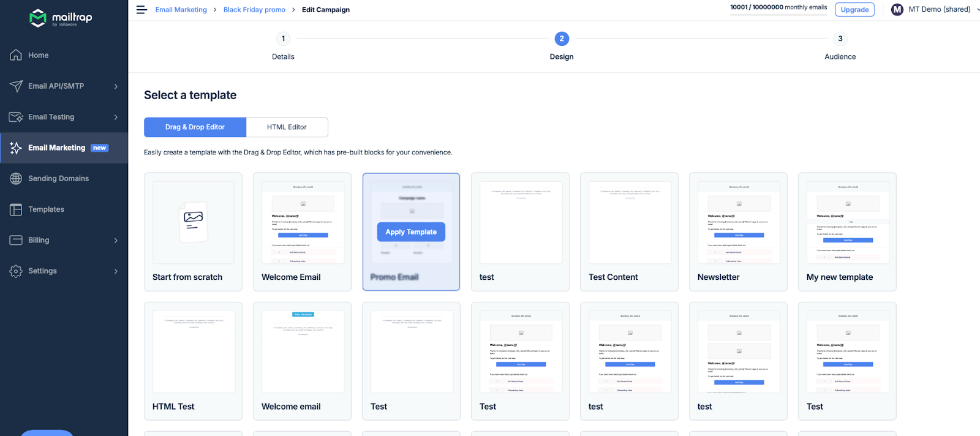Toggle the hamburger sidebar menu
Image resolution: width=980 pixels, height=436 pixels.
141,10
